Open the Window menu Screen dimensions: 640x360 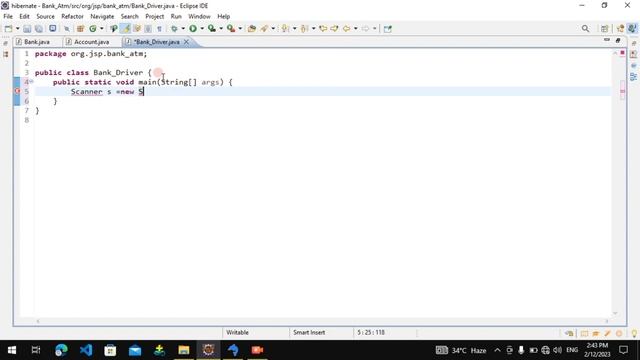199,16
